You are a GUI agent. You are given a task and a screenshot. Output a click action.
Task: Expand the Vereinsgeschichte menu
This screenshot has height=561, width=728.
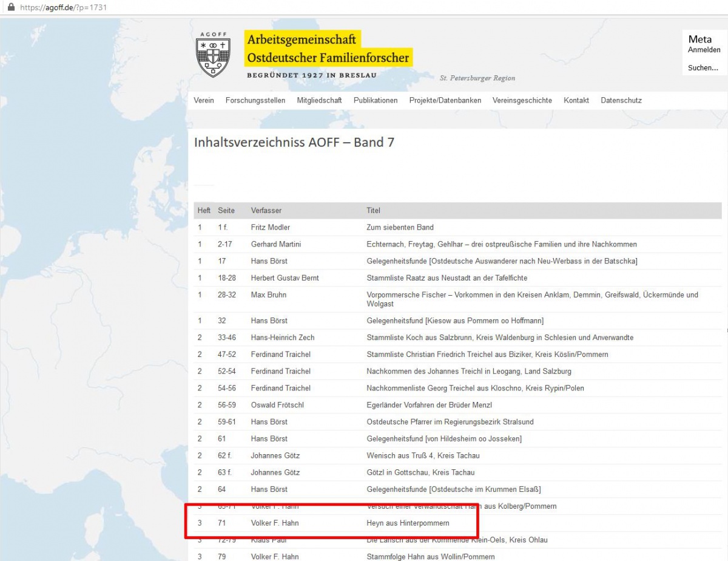[522, 100]
